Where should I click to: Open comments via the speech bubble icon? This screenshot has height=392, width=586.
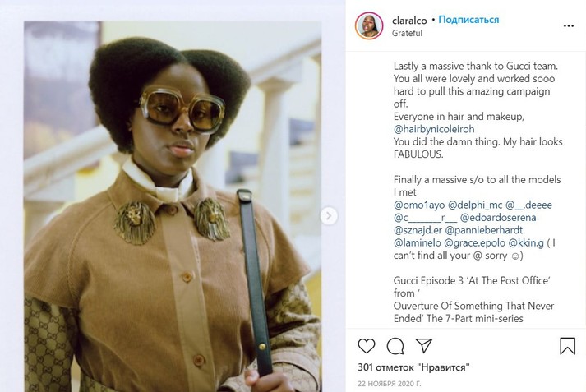[x=395, y=346]
